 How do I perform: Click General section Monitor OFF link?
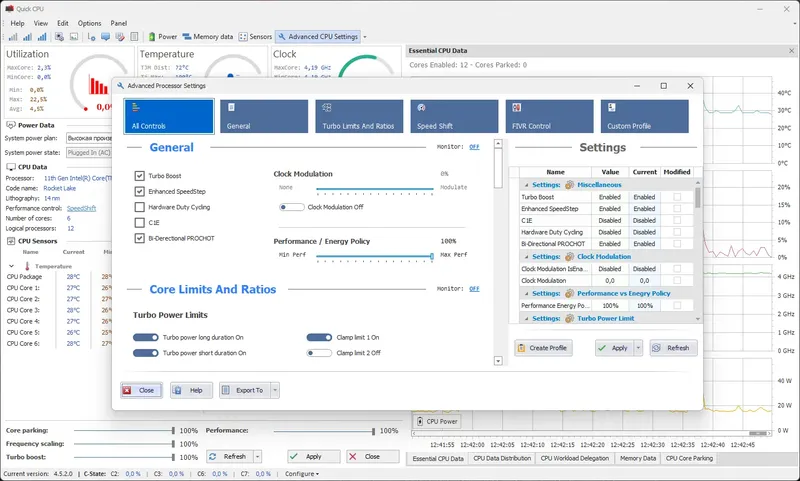[x=474, y=147]
